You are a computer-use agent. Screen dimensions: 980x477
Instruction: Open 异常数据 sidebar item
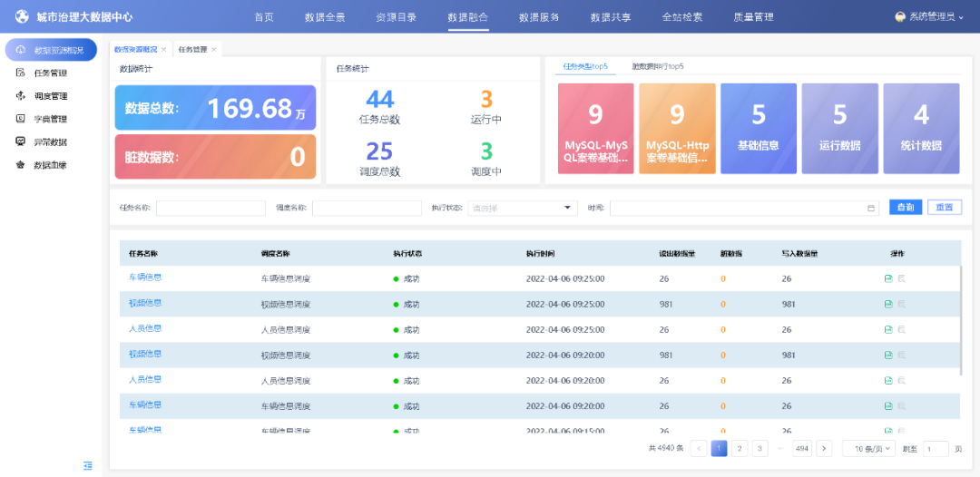50,142
